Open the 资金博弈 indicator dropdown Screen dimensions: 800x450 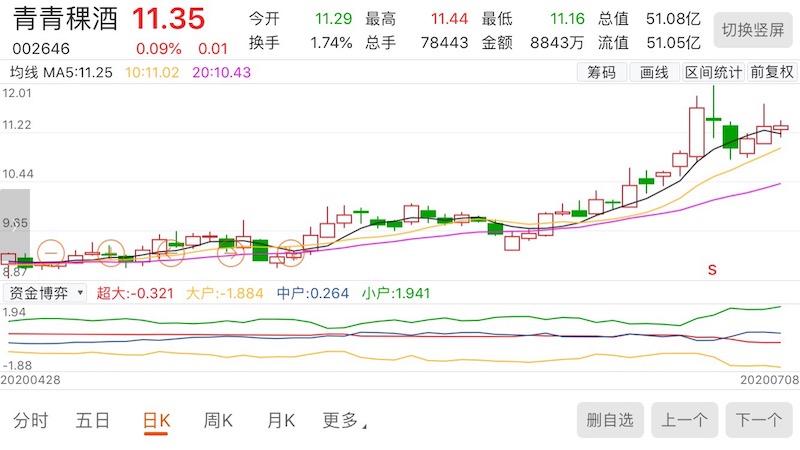45,293
